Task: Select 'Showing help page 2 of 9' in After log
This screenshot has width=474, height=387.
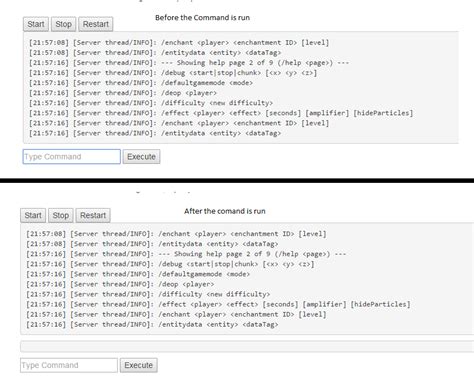Action: click(x=186, y=254)
